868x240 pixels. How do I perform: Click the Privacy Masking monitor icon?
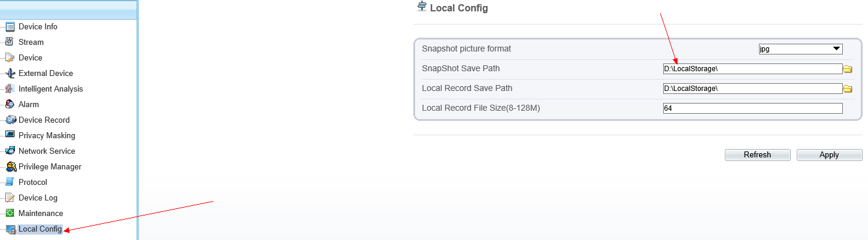pyautogui.click(x=10, y=135)
